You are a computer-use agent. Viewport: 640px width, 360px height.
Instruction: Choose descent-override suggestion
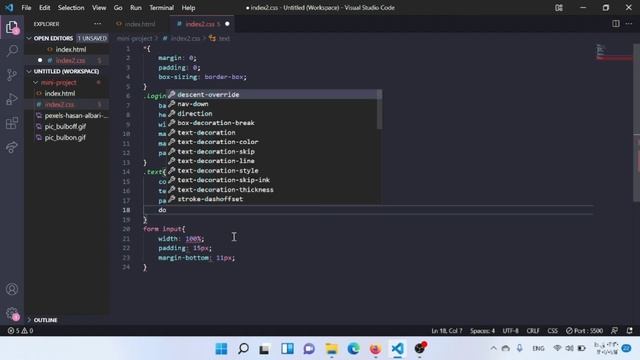pos(271,94)
